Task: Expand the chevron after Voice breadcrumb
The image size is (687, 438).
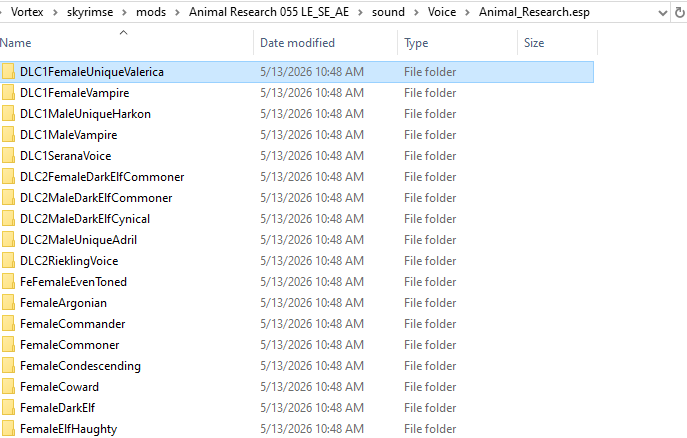Action: (x=467, y=13)
